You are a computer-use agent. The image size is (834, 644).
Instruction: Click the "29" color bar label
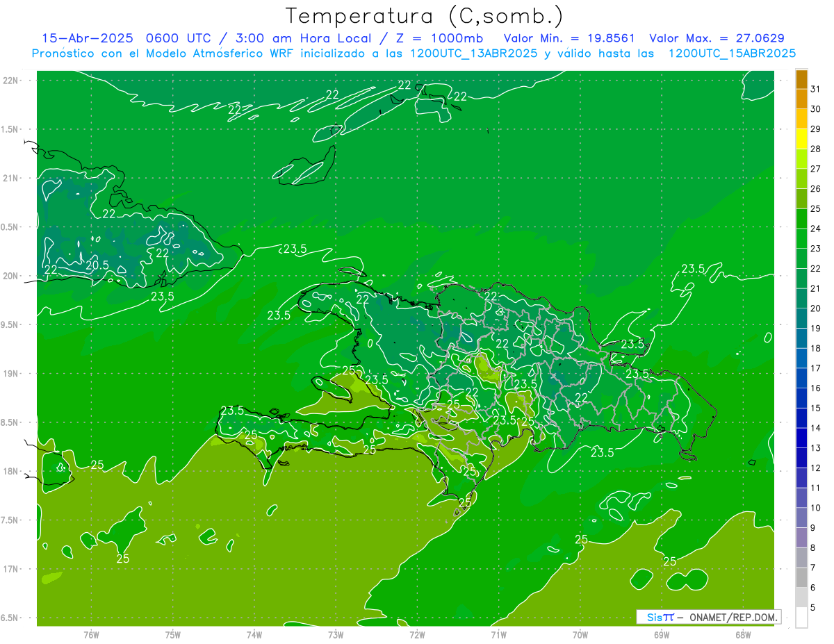pos(816,129)
